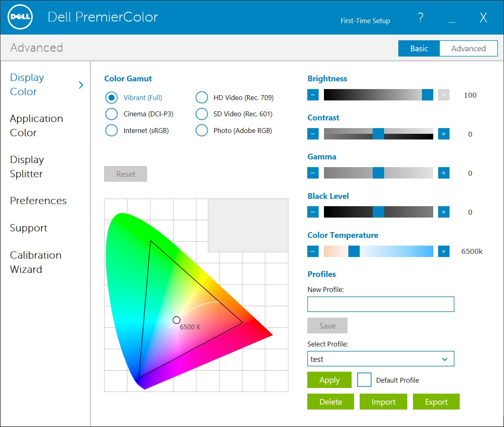Click the Contrast plus icon
The height and width of the screenshot is (427, 504).
point(443,134)
